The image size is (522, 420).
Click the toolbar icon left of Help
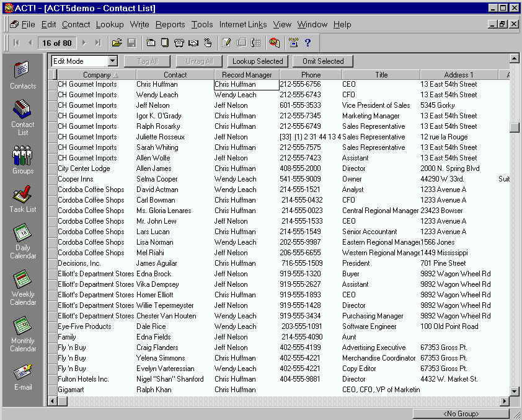293,43
